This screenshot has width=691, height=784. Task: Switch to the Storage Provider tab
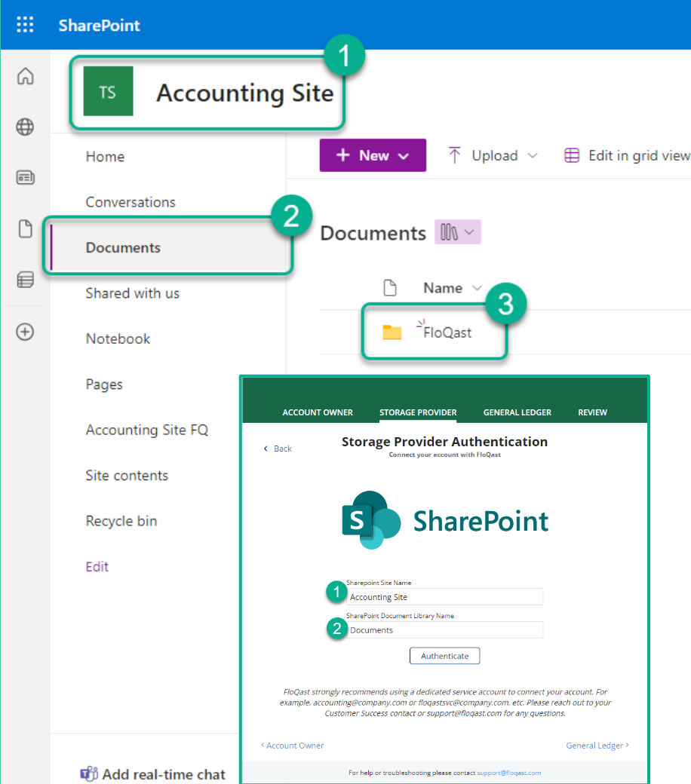tap(418, 412)
